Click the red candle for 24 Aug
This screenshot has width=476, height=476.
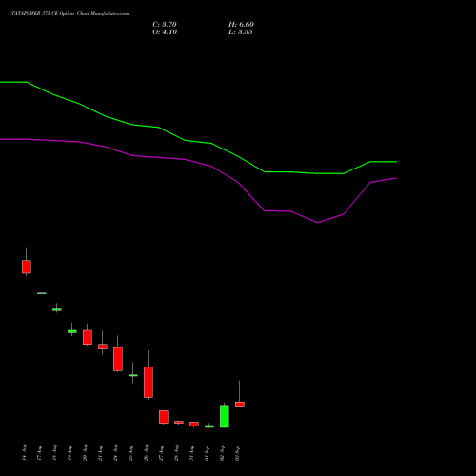(118, 359)
